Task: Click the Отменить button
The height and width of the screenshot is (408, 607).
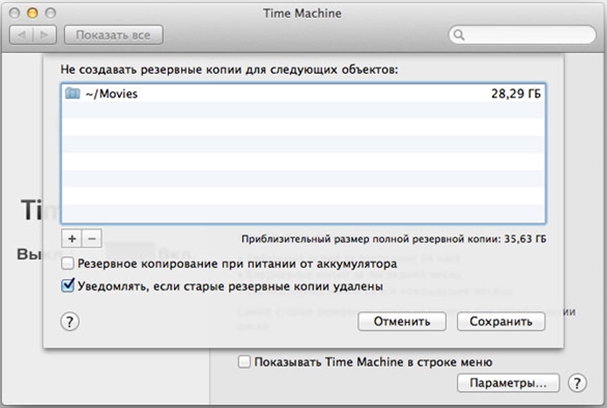Action: pos(402,321)
